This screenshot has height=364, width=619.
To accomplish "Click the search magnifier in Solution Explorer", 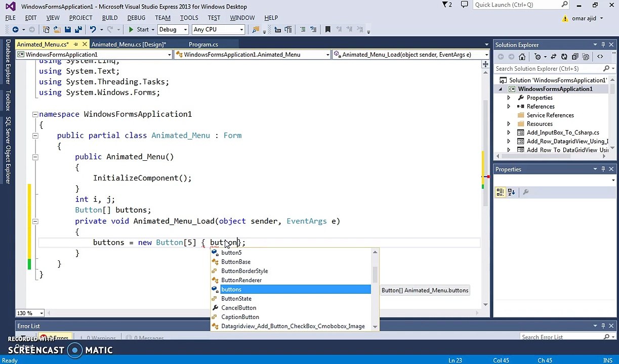I will click(x=606, y=69).
